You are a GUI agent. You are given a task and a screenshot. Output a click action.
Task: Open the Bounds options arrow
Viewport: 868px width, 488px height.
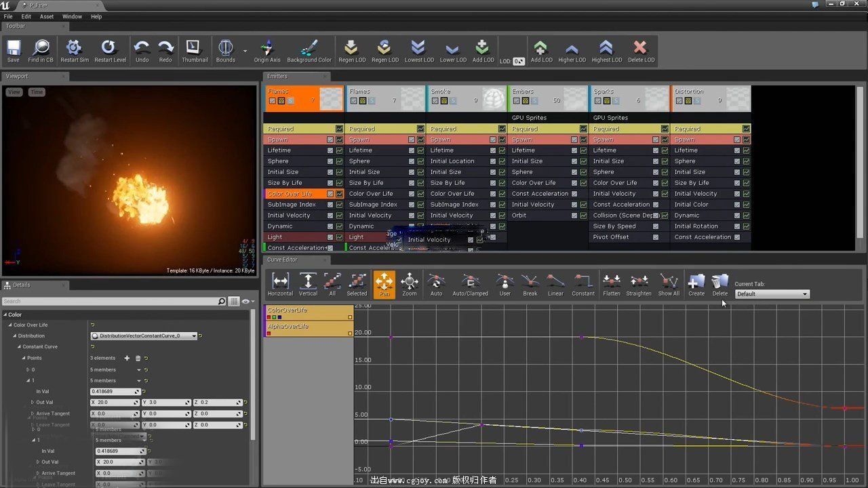[245, 50]
